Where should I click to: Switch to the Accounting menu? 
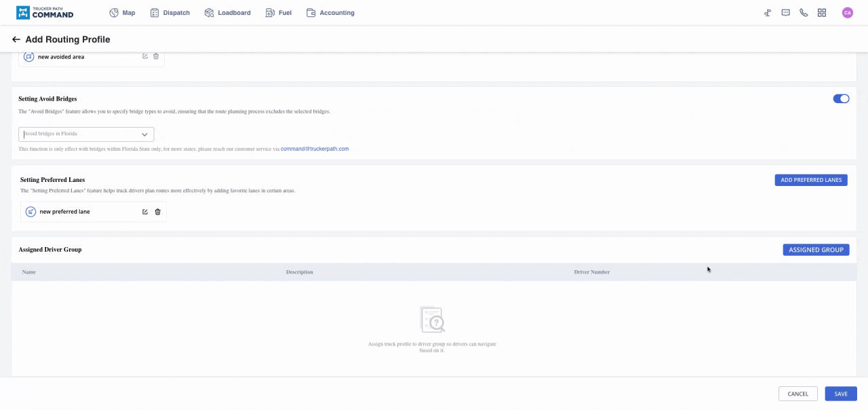330,13
